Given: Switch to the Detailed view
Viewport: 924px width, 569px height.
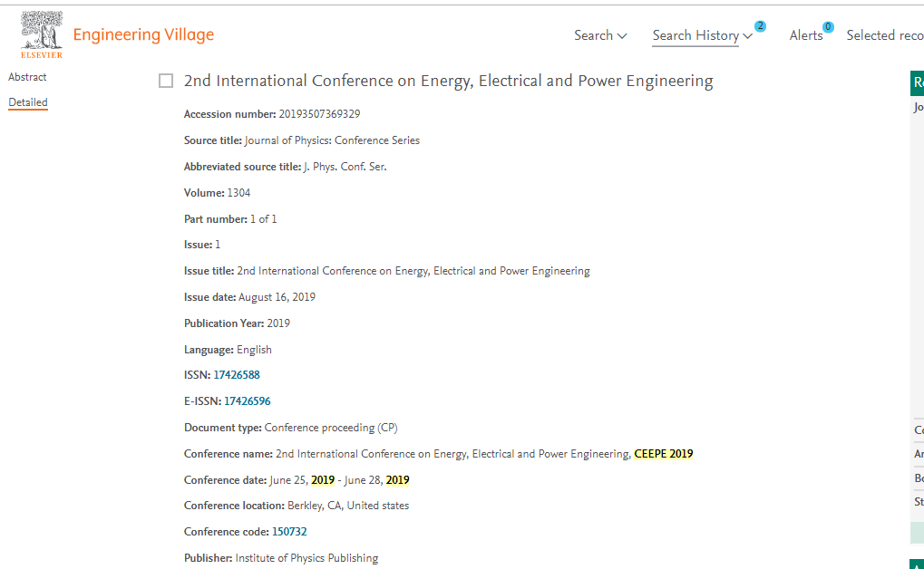Looking at the screenshot, I should coord(28,102).
